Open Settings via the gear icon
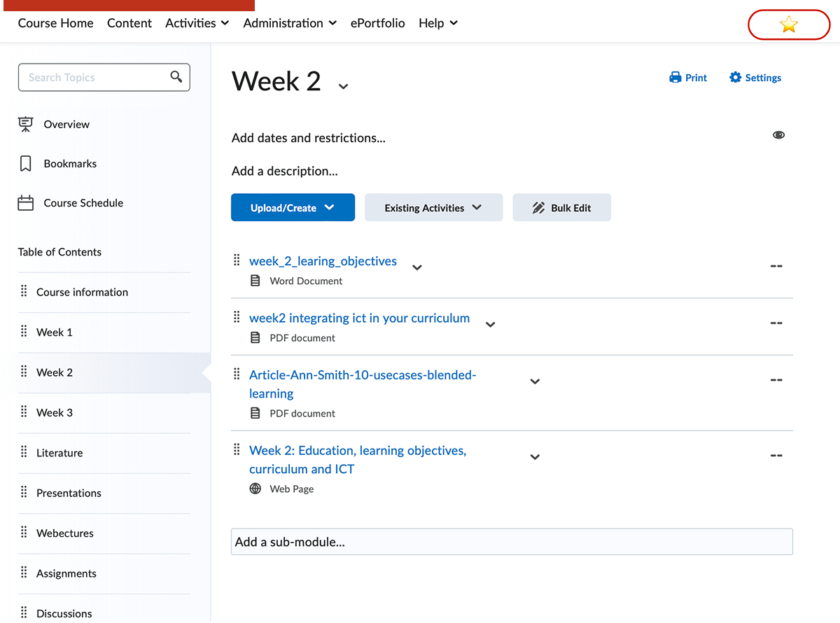Screen dimensions: 840x623 point(735,78)
